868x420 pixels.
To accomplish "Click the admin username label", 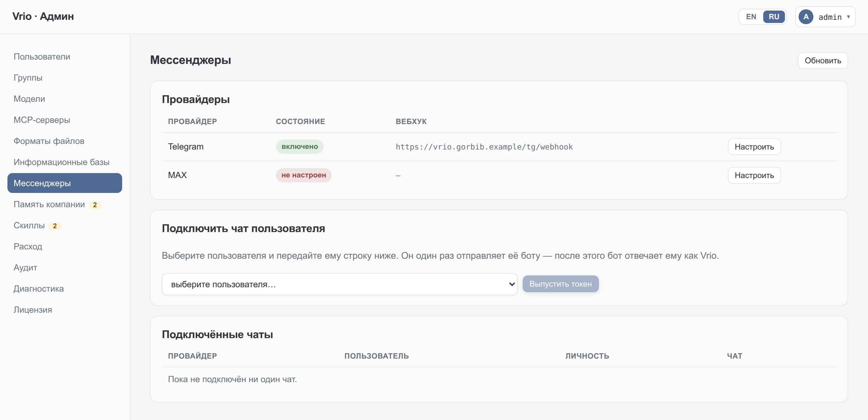I will point(830,17).
